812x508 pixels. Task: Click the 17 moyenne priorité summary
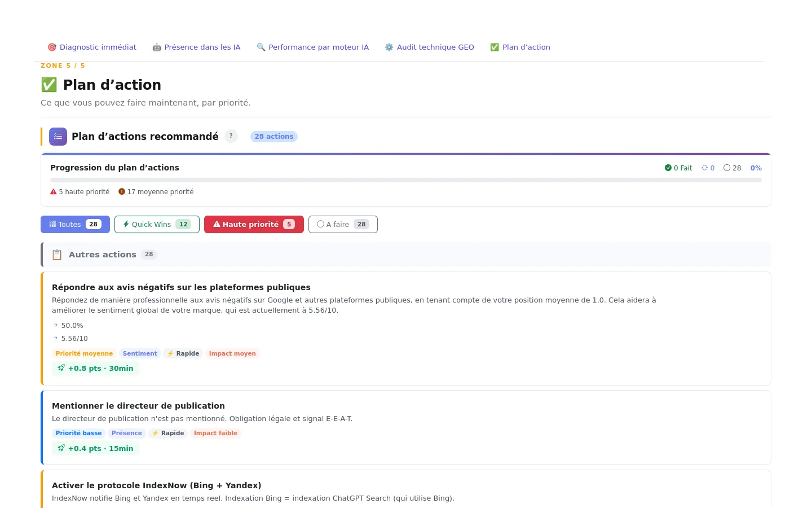[x=156, y=192]
